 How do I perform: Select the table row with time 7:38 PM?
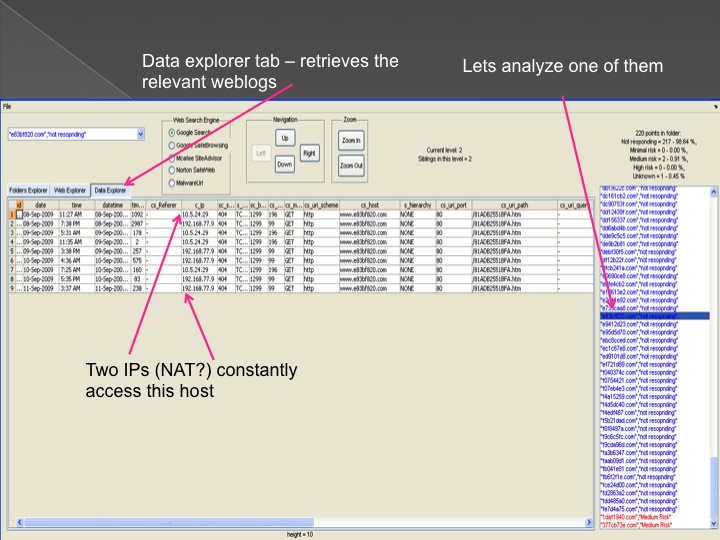click(x=301, y=224)
